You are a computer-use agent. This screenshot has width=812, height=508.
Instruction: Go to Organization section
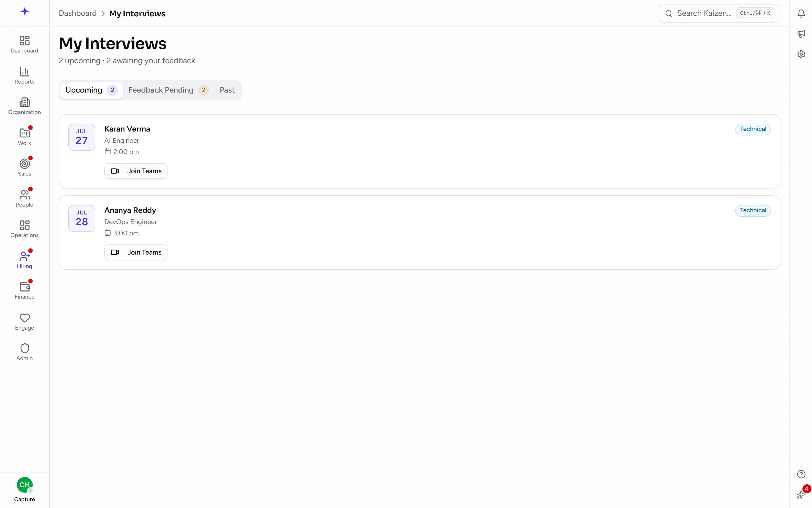tap(25, 106)
